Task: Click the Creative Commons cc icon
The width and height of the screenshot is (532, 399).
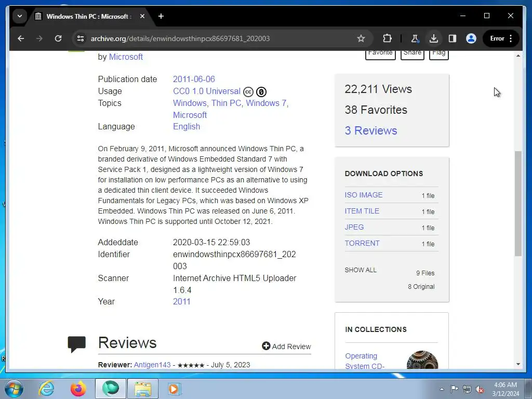Action: [x=248, y=91]
